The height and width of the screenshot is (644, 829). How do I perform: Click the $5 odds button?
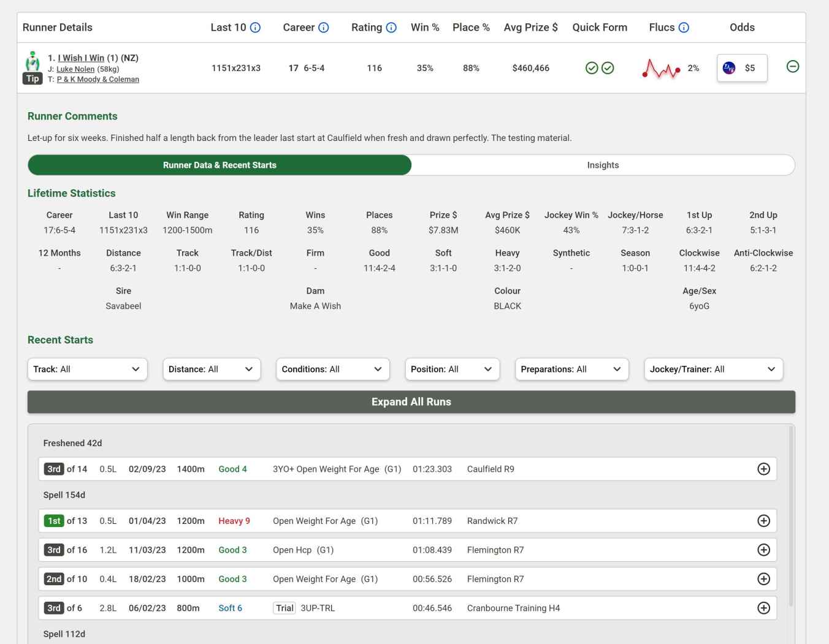(741, 68)
